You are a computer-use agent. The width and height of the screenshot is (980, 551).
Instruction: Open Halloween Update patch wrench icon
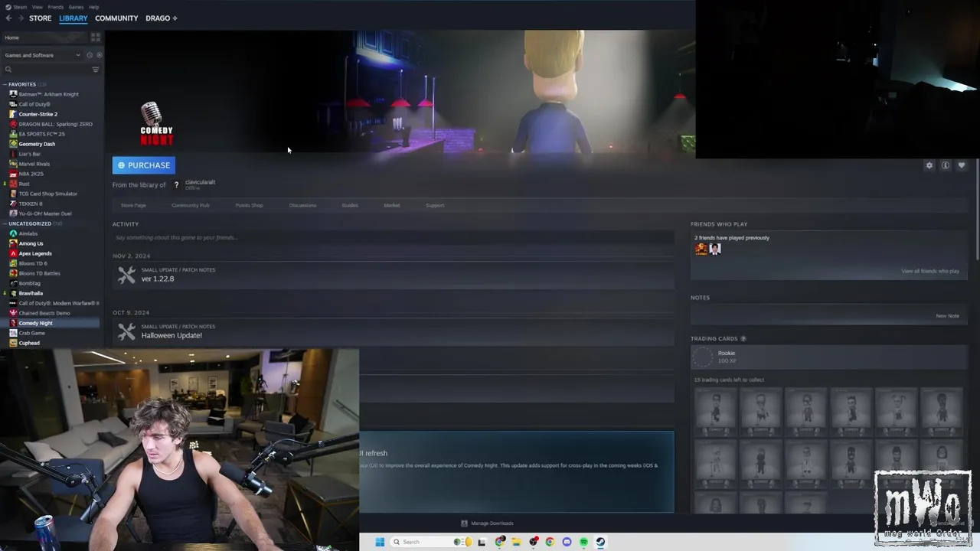126,331
